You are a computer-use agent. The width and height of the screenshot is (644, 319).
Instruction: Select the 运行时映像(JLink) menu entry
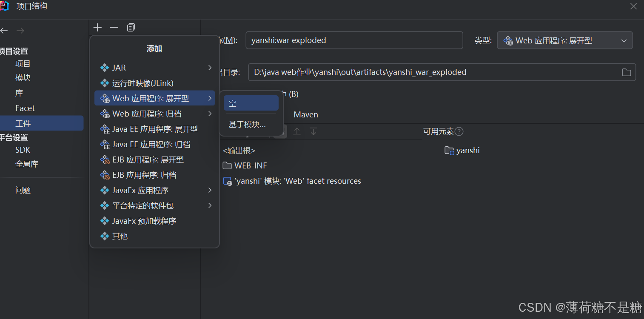coord(154,83)
